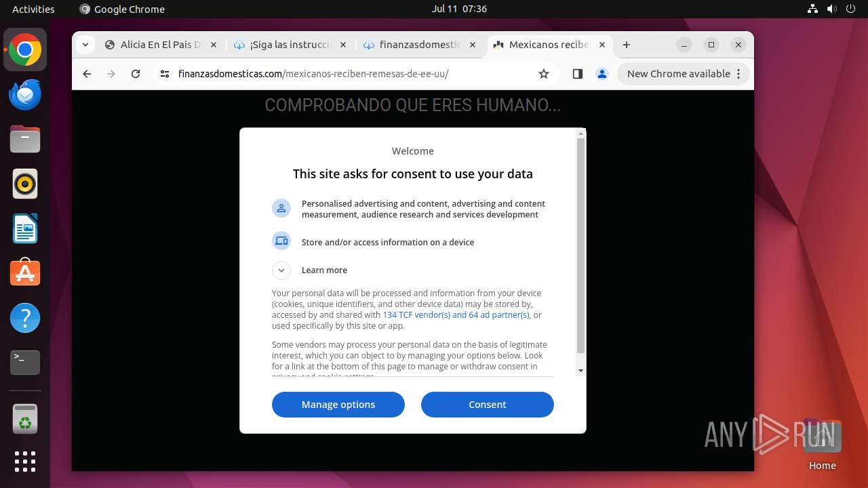This screenshot has width=868, height=488.
Task: Minimize the Chrome window
Action: [x=684, y=45]
